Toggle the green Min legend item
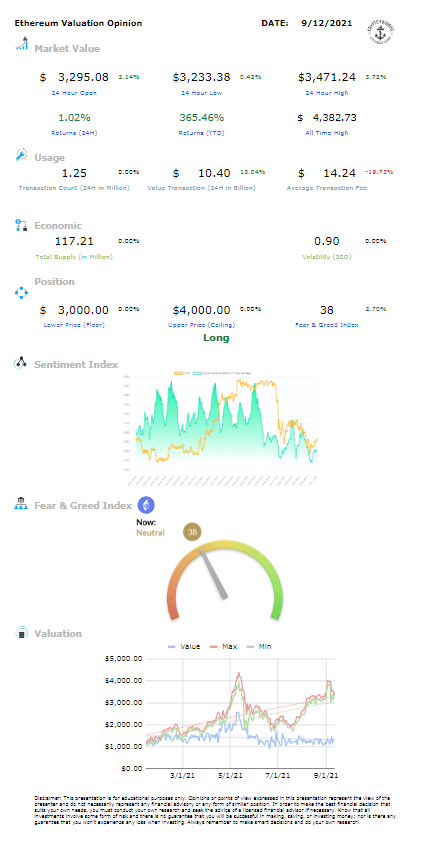This screenshot has height=846, width=433. 257,646
